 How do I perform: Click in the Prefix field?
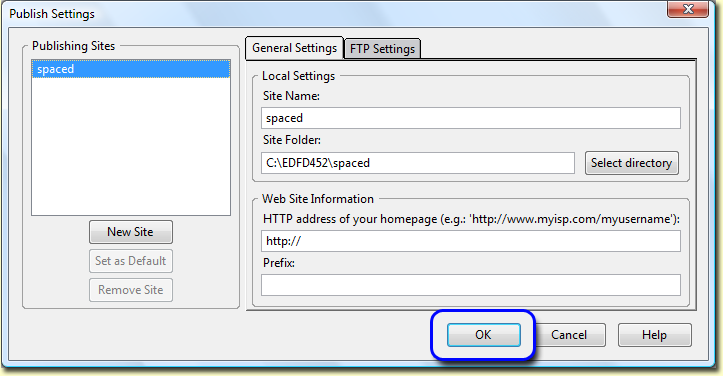471,285
